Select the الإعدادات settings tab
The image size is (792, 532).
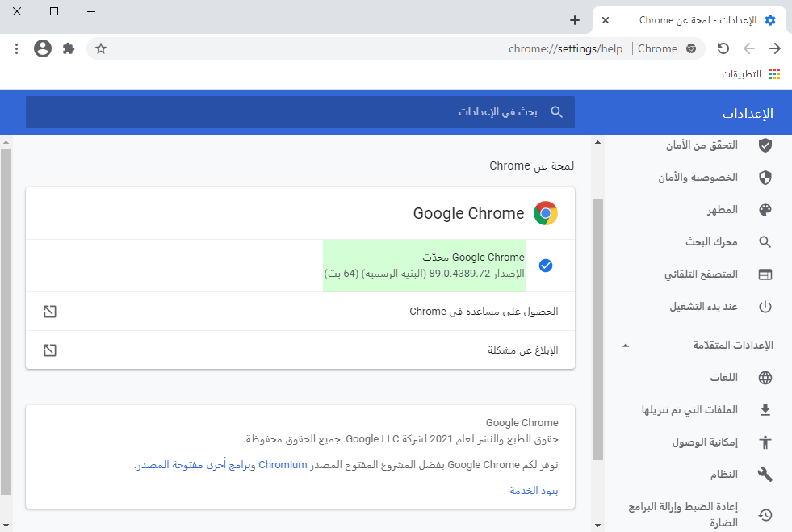[690, 20]
